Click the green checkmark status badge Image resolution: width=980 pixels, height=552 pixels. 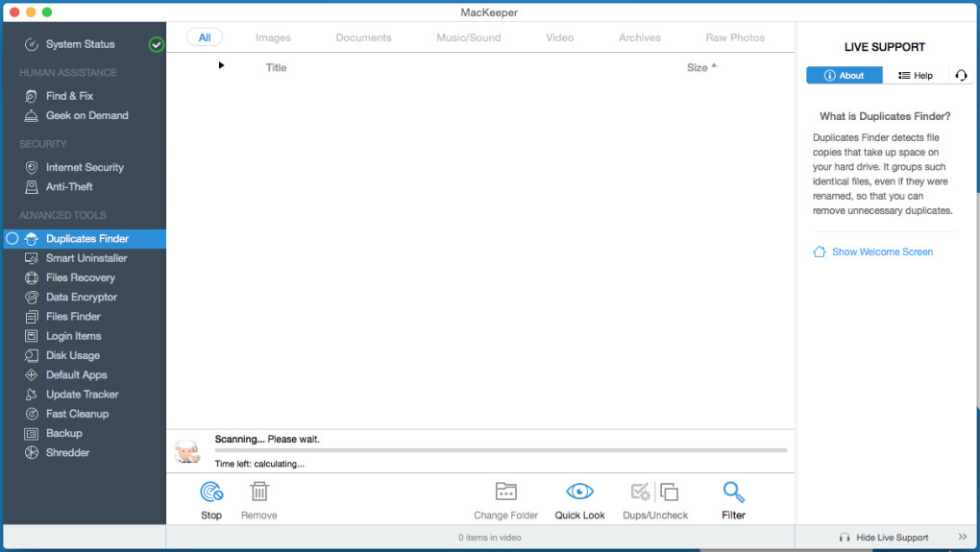[157, 44]
